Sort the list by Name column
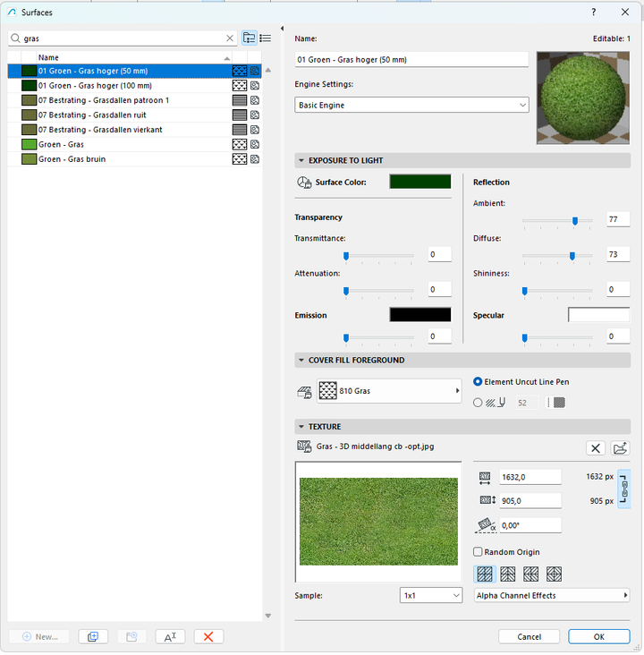This screenshot has width=644, height=655. [x=133, y=57]
